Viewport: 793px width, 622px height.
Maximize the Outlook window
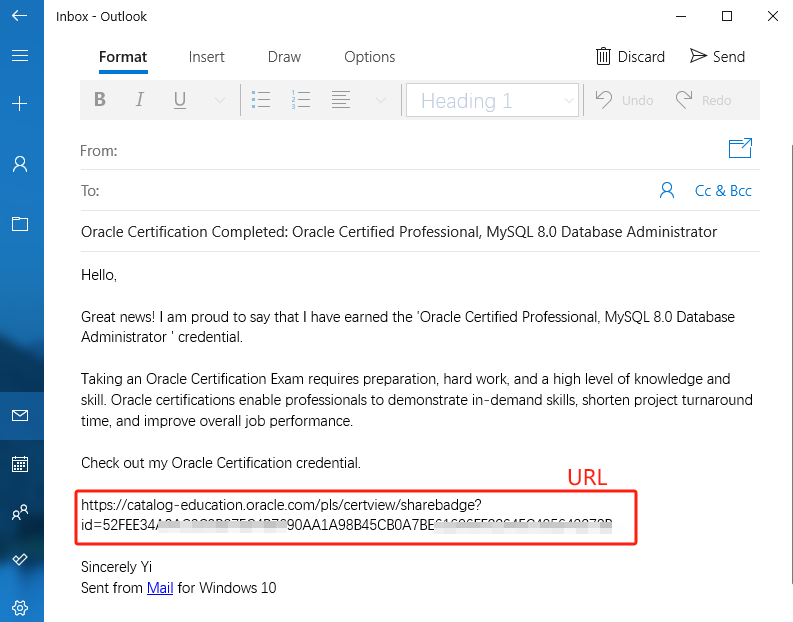point(727,16)
